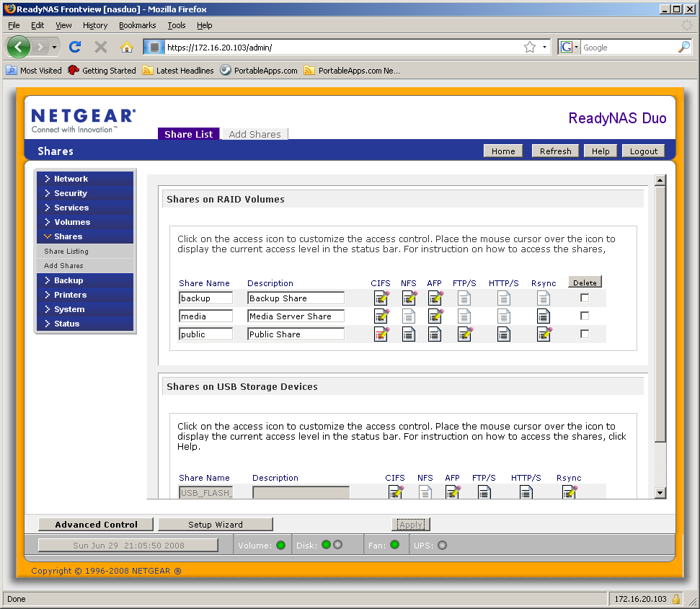
Task: Open the Bookmarks menu
Action: (137, 25)
